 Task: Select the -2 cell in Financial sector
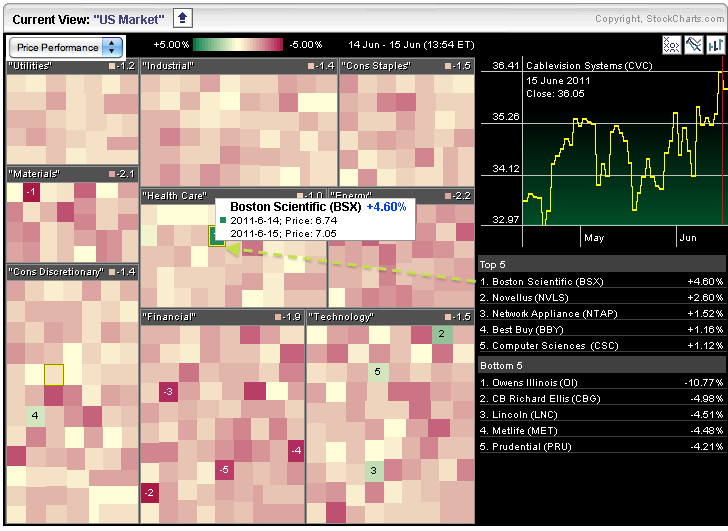[x=150, y=493]
